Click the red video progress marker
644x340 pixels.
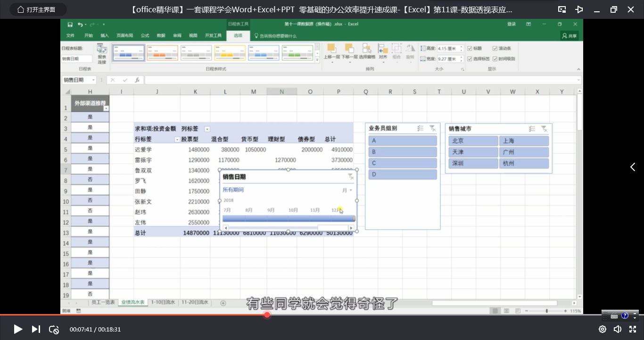pos(267,315)
